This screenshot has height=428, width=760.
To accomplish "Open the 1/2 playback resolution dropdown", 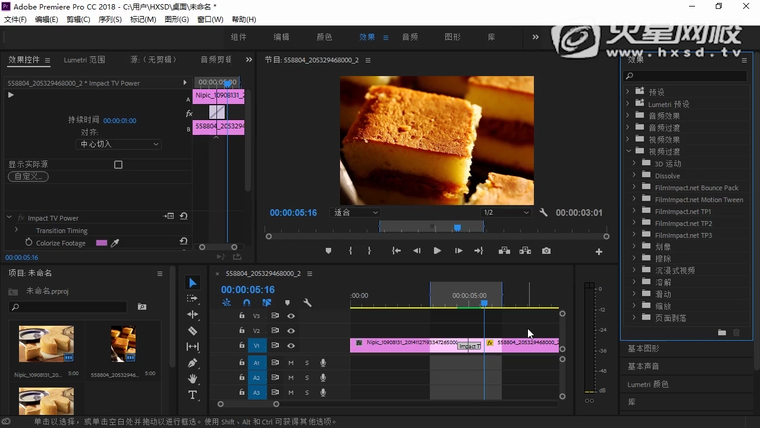I will [x=506, y=212].
